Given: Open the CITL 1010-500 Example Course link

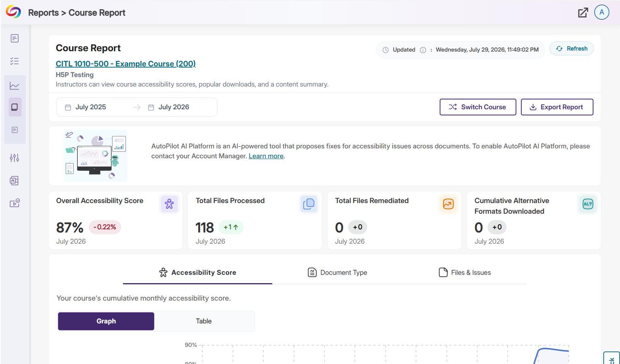Looking at the screenshot, I should tap(126, 64).
